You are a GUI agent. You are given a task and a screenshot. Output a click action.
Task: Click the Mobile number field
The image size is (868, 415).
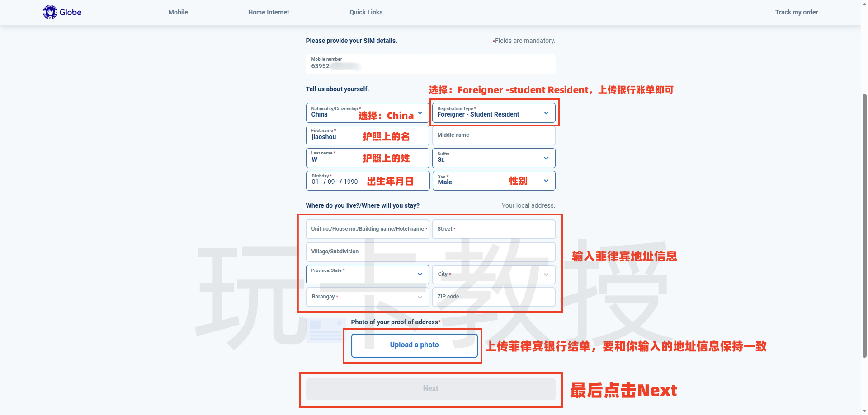(x=430, y=64)
